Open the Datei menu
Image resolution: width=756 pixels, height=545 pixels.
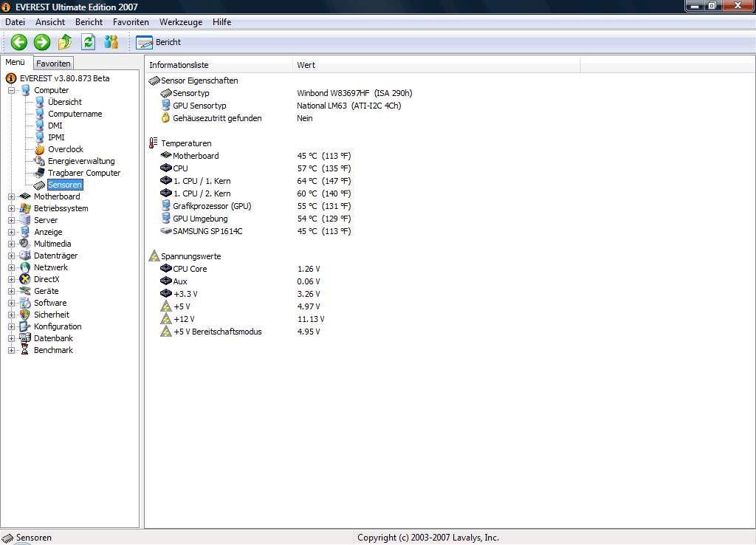click(x=15, y=22)
